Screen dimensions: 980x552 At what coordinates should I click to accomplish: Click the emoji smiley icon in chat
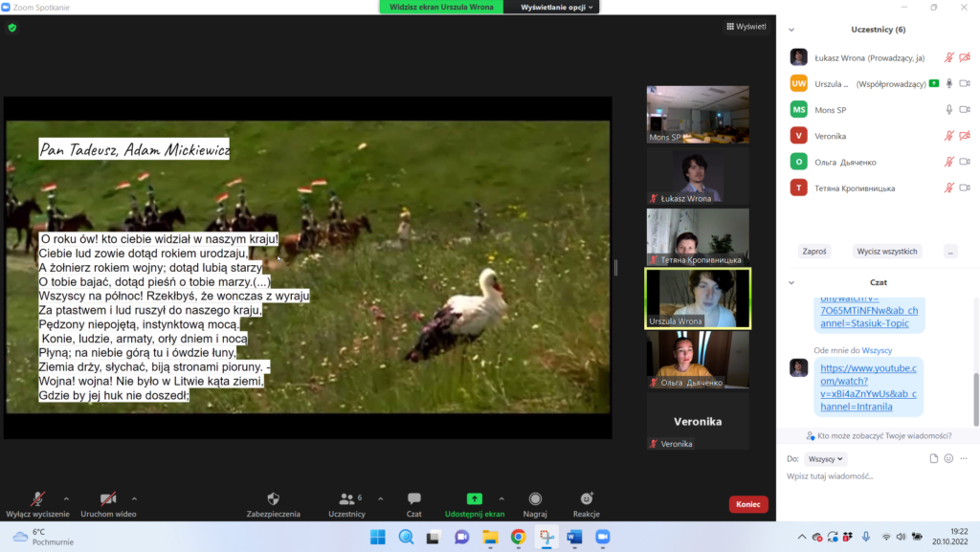(x=948, y=458)
